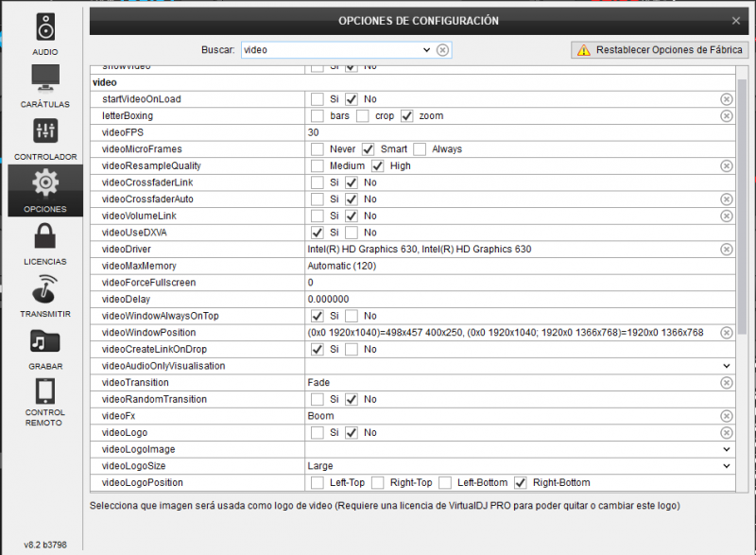Click the videoTransition Fade value

pos(318,383)
